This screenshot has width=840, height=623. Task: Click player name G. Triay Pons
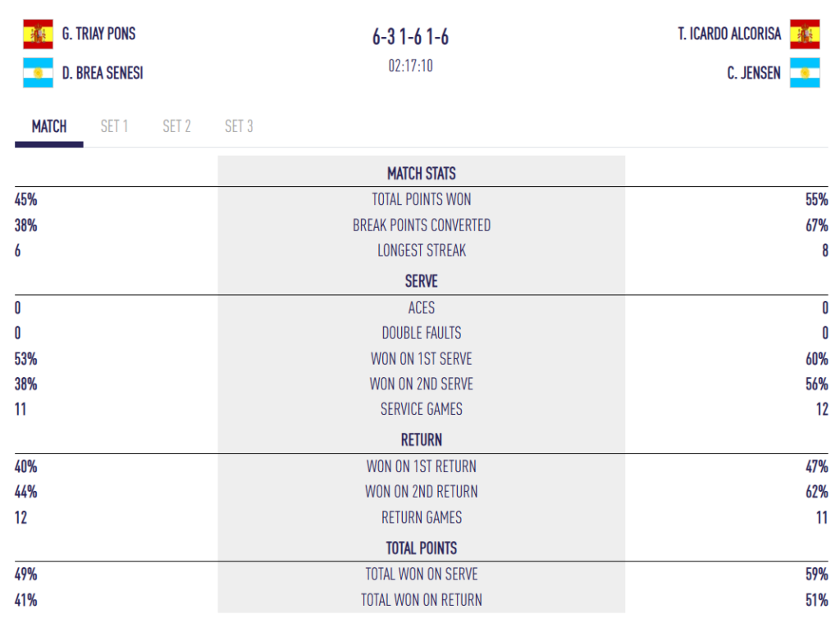pyautogui.click(x=98, y=34)
